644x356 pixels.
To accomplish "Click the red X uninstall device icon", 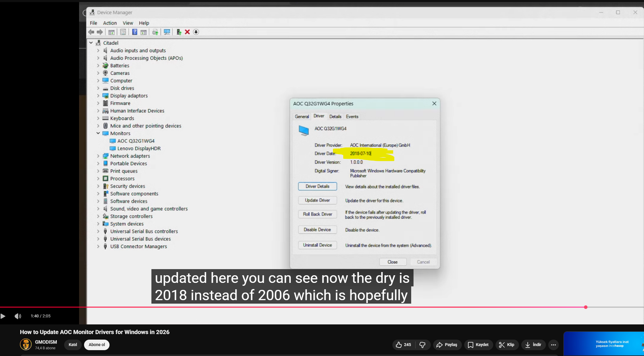I will click(x=187, y=32).
